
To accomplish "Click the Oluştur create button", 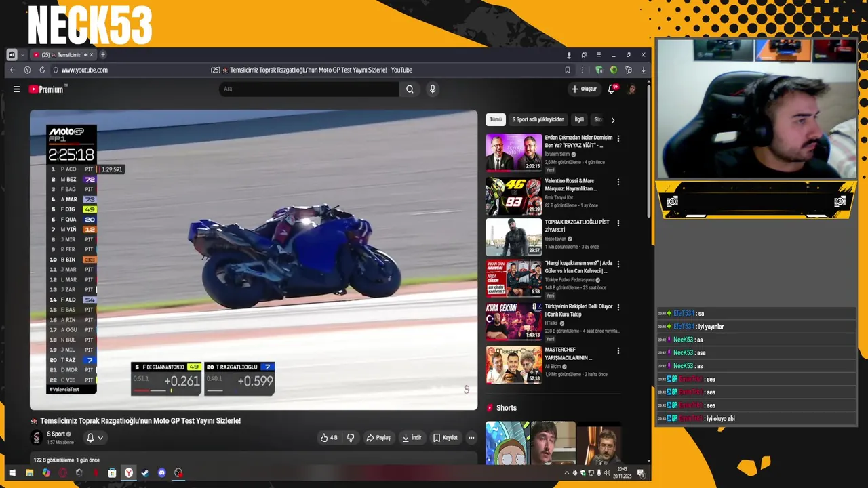I will tap(584, 89).
